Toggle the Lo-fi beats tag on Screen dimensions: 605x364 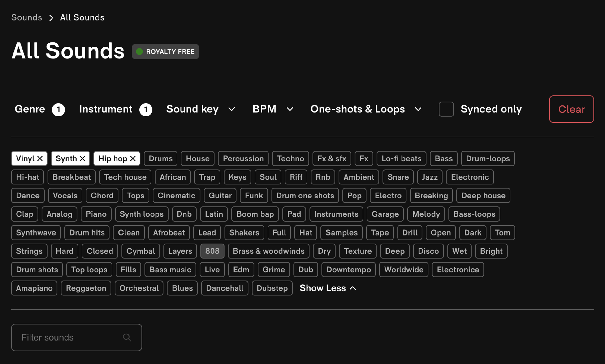pyautogui.click(x=401, y=158)
